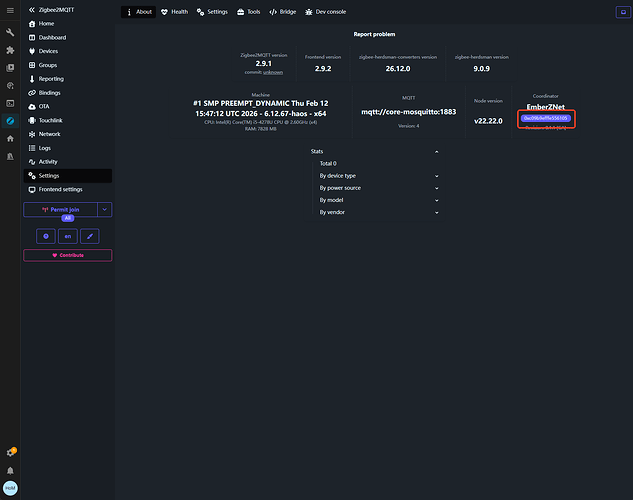Go to Home in Zigbee2MQTT menu
633x500 pixels.
coord(67,24)
